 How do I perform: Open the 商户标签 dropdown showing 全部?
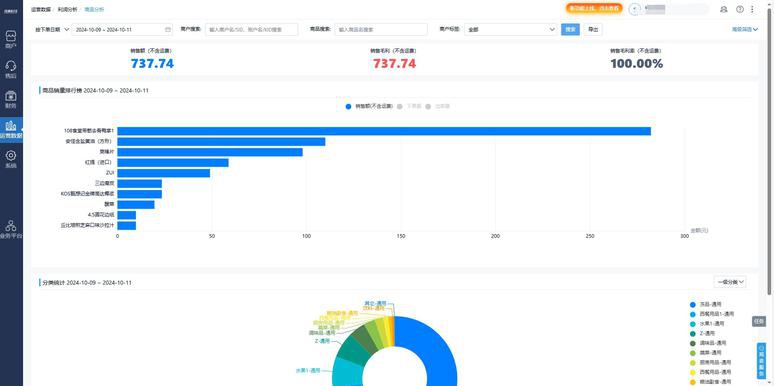(511, 30)
